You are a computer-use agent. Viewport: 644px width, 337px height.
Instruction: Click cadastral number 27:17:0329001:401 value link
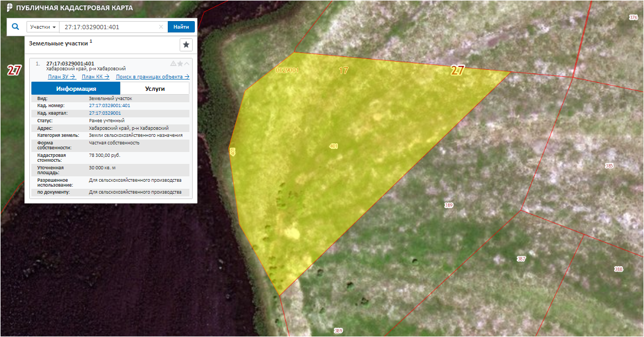click(109, 105)
